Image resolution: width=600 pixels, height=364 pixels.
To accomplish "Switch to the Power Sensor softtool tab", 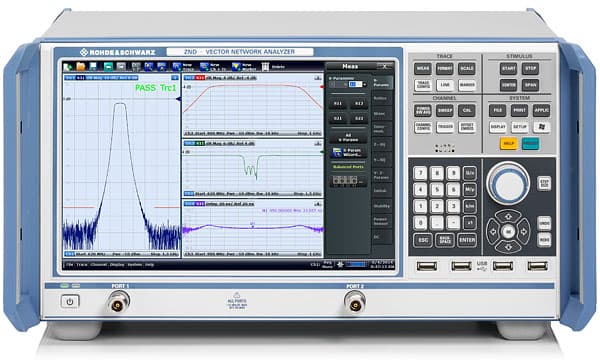I will tap(382, 221).
